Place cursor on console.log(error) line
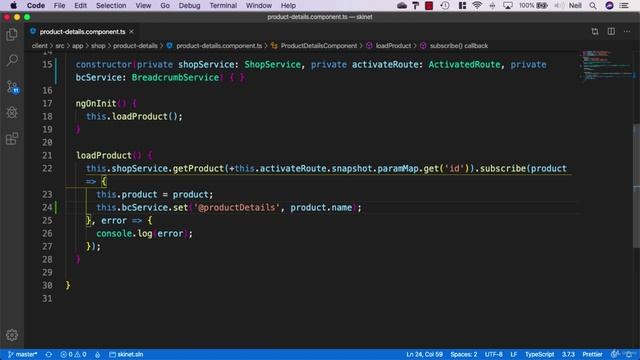 click(144, 233)
